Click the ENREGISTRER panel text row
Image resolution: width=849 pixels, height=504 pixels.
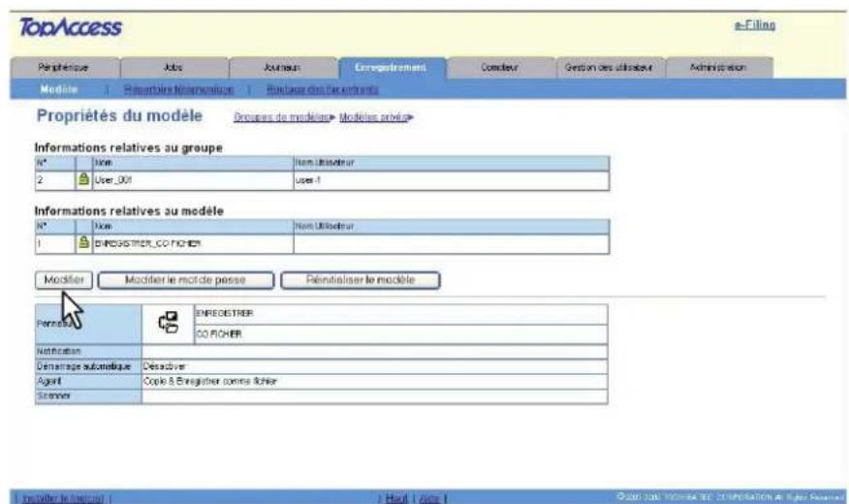click(x=400, y=314)
